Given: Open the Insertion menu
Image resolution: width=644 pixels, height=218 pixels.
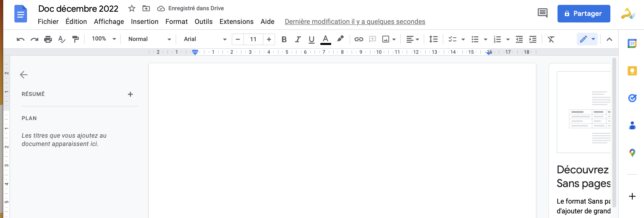Looking at the screenshot, I should [144, 21].
